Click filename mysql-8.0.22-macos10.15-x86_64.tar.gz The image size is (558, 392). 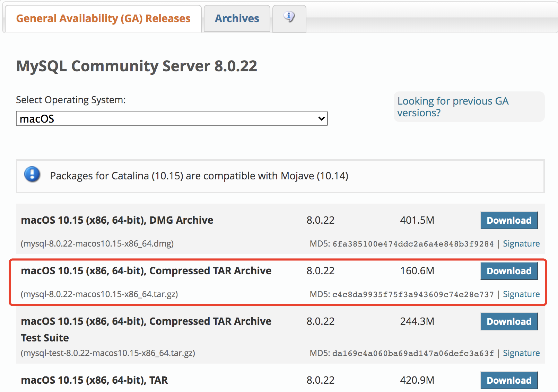pos(99,294)
